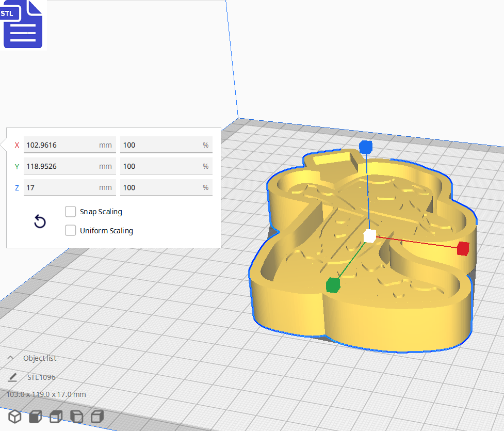504x431 pixels.
Task: Click the STL file icon
Action: pos(23,24)
